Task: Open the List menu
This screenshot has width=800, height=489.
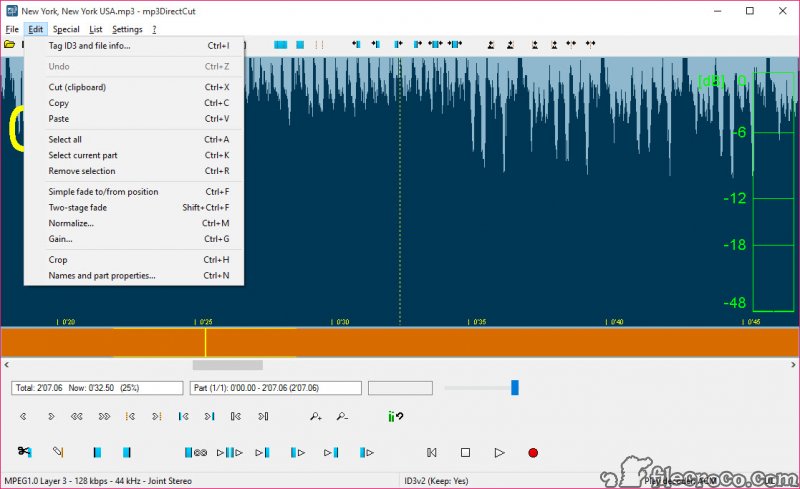Action: pos(95,29)
